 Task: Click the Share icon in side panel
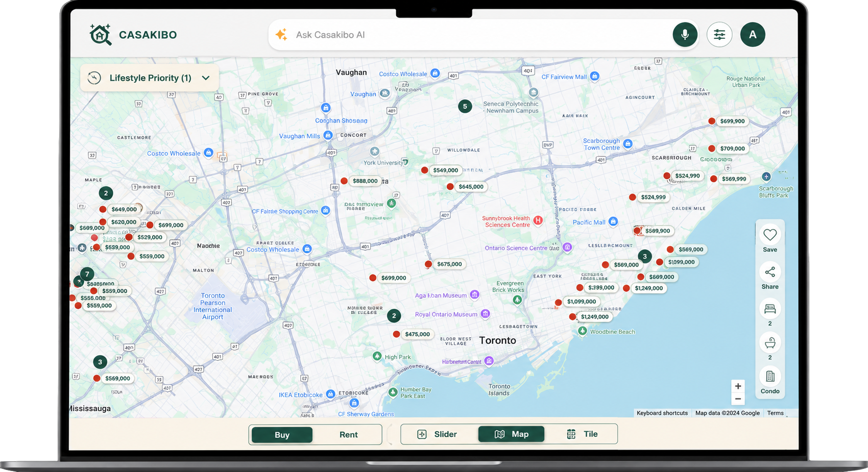770,272
